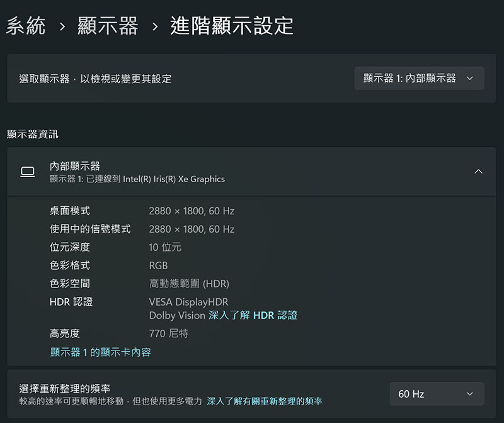Click the 內部顯示器 header title

tap(74, 166)
